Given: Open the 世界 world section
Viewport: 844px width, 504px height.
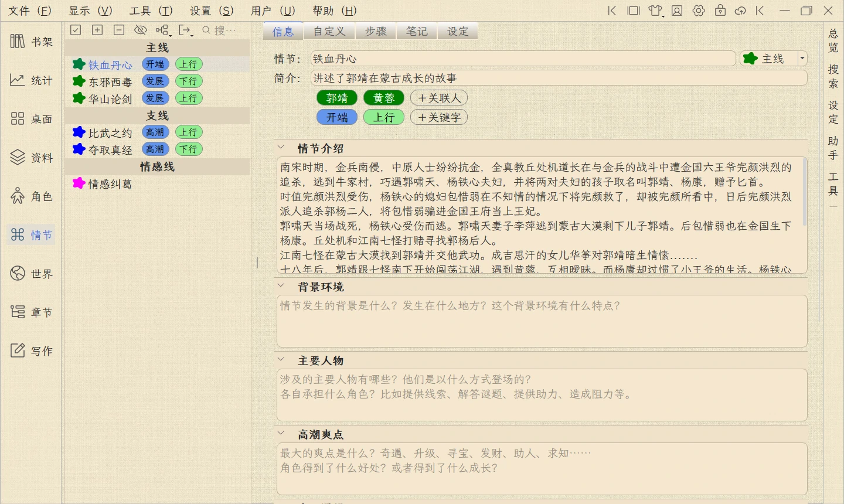Looking at the screenshot, I should (x=31, y=274).
